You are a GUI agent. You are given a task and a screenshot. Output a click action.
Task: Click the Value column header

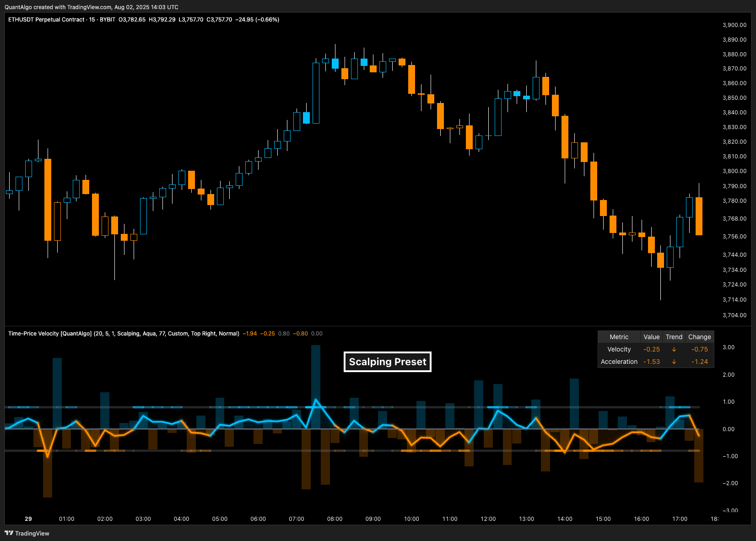[652, 337]
